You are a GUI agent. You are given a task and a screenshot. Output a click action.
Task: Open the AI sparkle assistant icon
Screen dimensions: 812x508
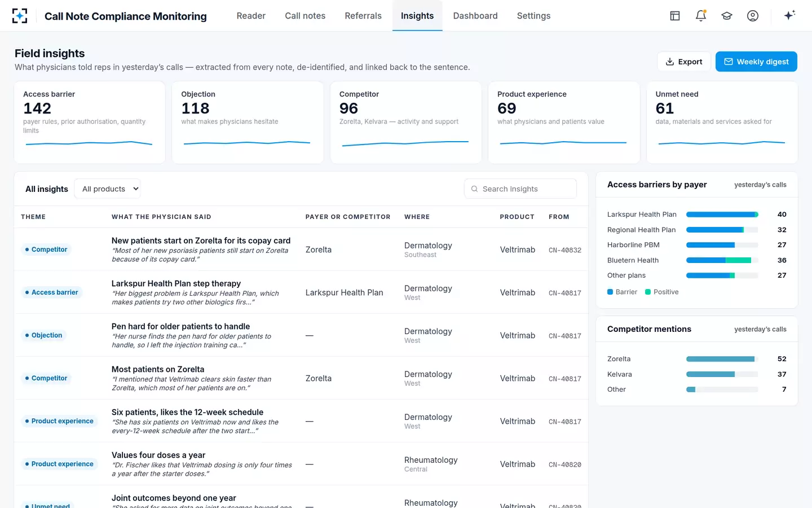[789, 15]
